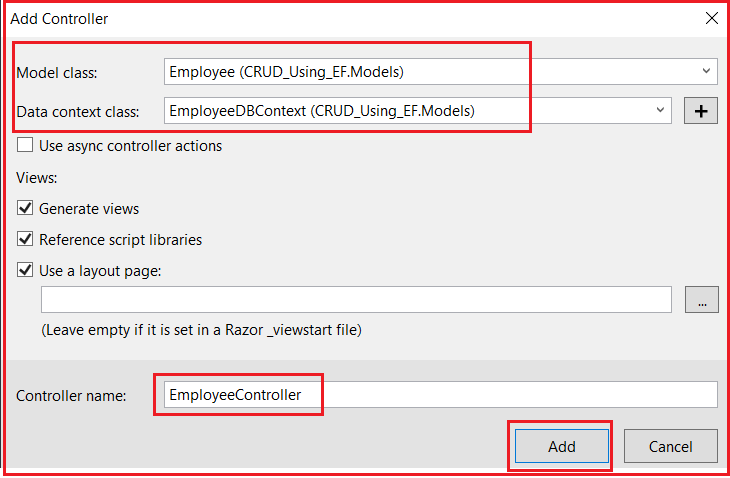Select the Employee (CRUD_Using_EF.Models) combo box text
The width and height of the screenshot is (730, 478).
[286, 72]
